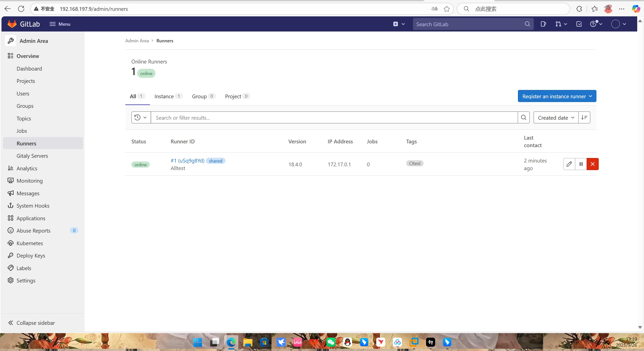Reload the page with the refresh icon
The height and width of the screenshot is (351, 644).
click(21, 9)
